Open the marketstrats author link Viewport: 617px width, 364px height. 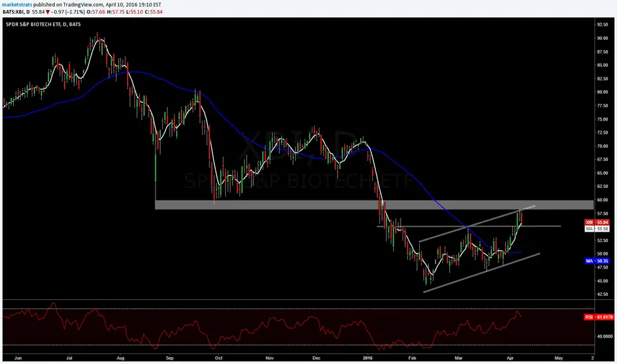click(17, 5)
